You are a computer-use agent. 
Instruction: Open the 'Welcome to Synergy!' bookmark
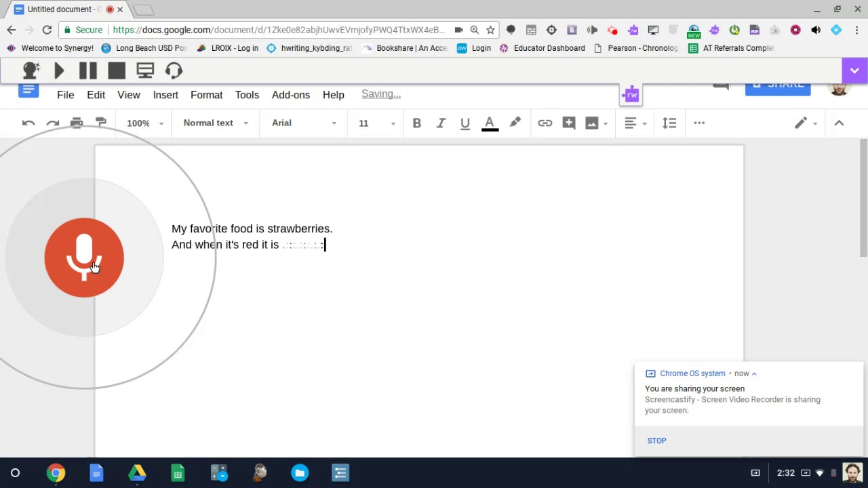tap(50, 48)
